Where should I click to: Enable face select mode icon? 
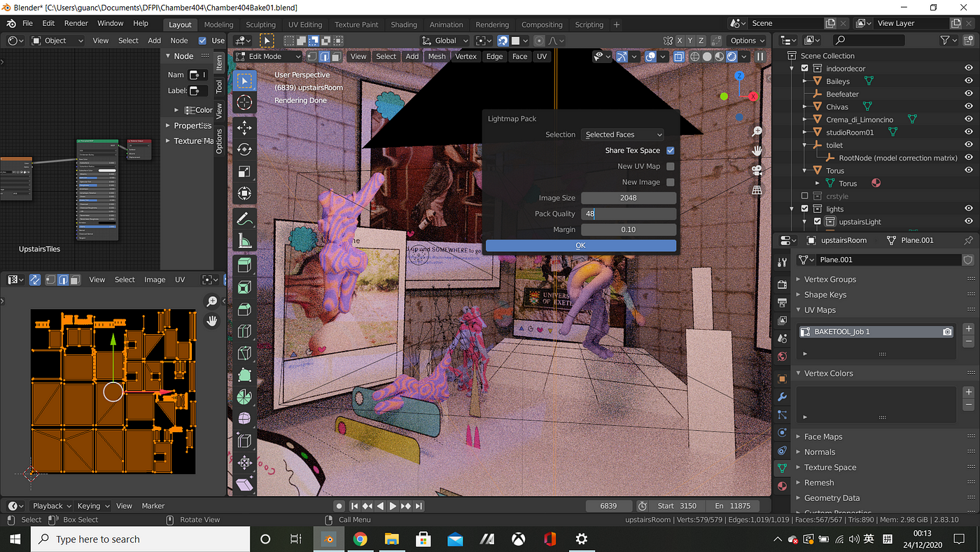336,56
